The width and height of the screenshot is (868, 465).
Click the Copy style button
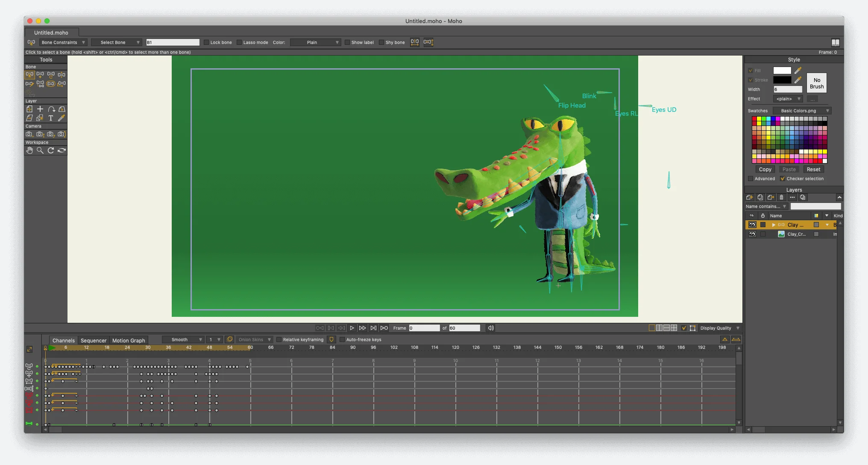pos(765,170)
